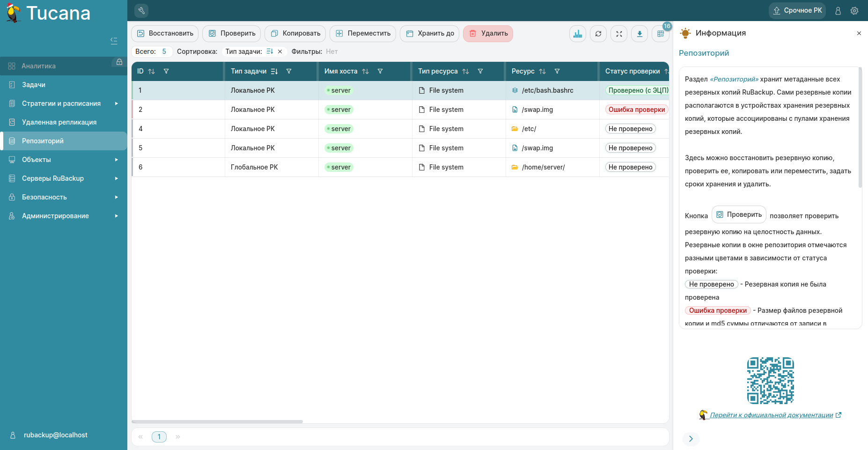The width and height of the screenshot is (868, 450).
Task: Open the official documentation link
Action: pyautogui.click(x=771, y=415)
